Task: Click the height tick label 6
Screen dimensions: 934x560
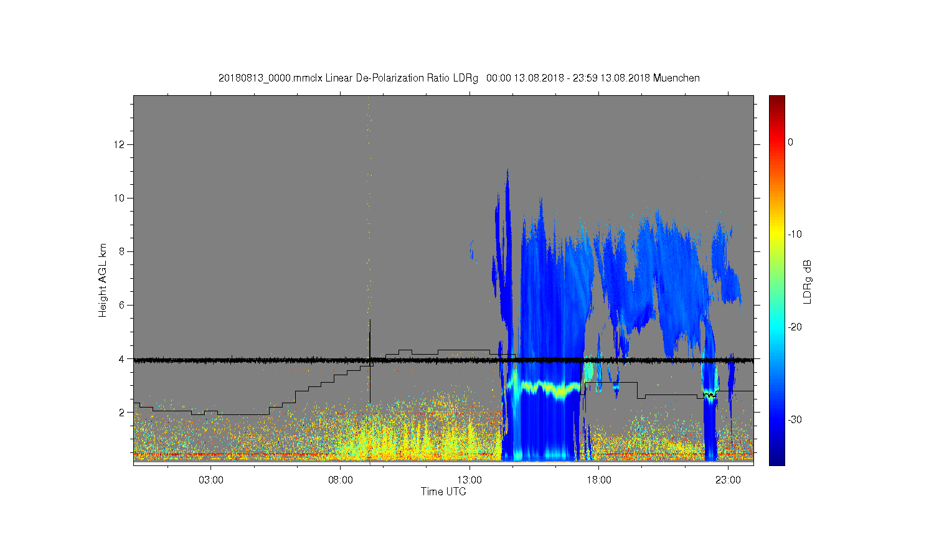Action: pyautogui.click(x=122, y=305)
